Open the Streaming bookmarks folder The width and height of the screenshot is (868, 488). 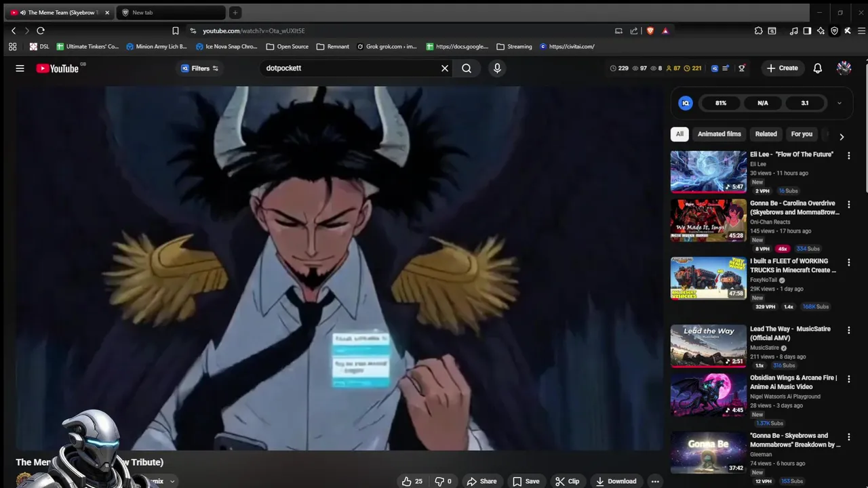pos(514,47)
